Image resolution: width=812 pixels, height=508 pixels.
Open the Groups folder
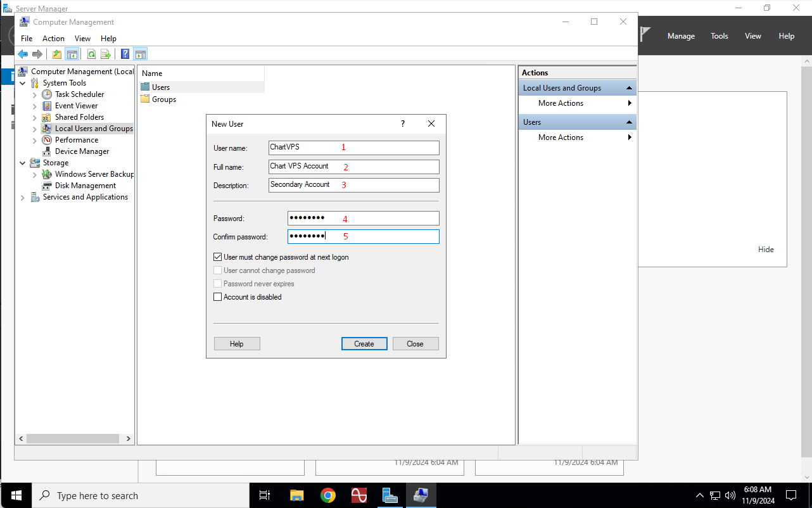click(x=163, y=99)
